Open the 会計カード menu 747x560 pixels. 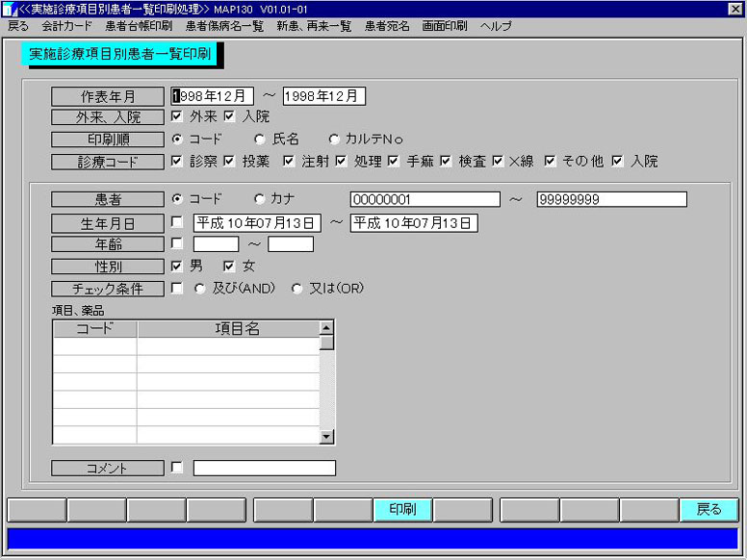[x=60, y=26]
